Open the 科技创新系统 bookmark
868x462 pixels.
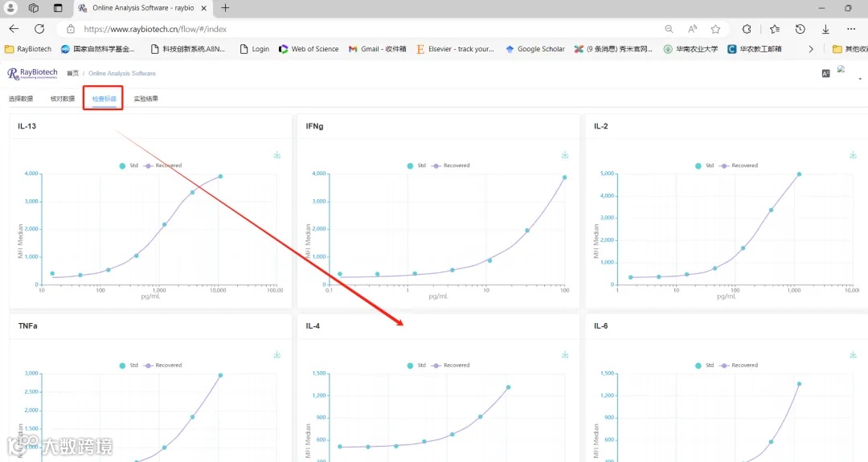[188, 49]
